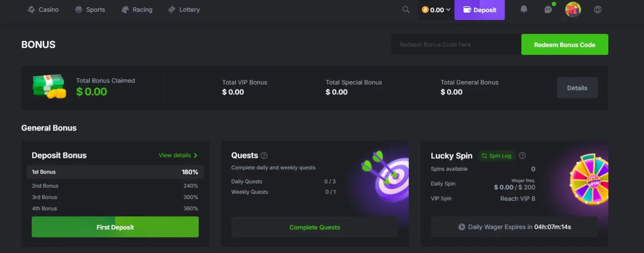Go to the Casino menu
Image resolution: width=644 pixels, height=253 pixels.
click(43, 10)
